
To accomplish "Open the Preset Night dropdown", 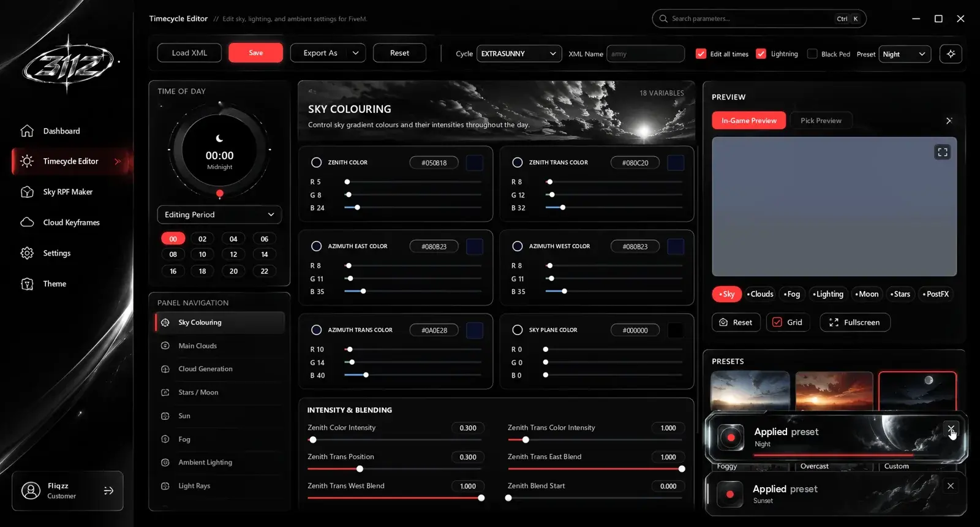I will 905,54.
